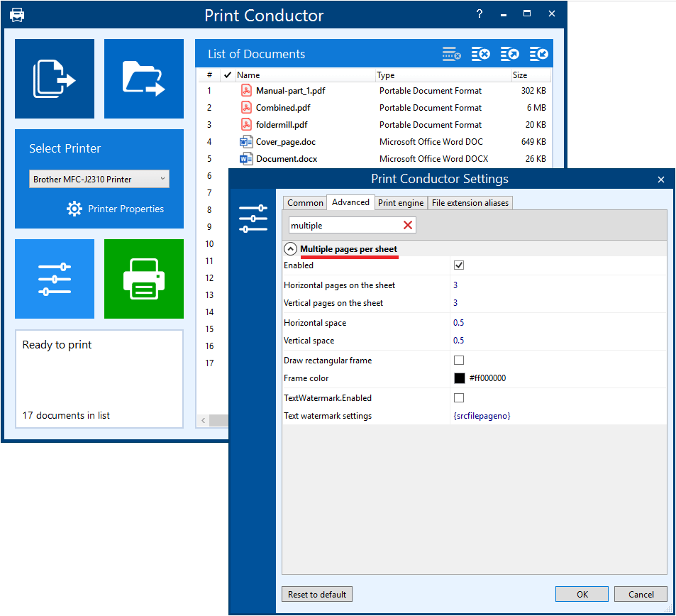This screenshot has width=676, height=616.
Task: Click the Export List icon
Action: click(x=509, y=54)
